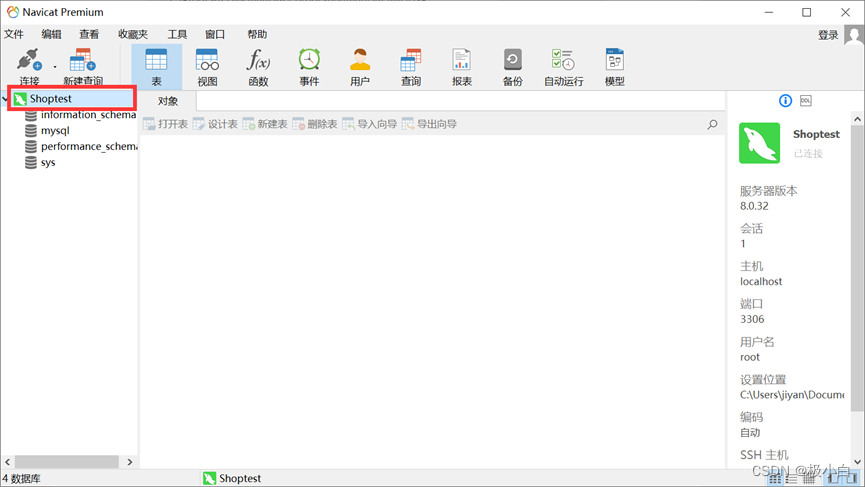This screenshot has height=487, width=865.
Task: Create a New Query (新建查询)
Action: [x=83, y=67]
